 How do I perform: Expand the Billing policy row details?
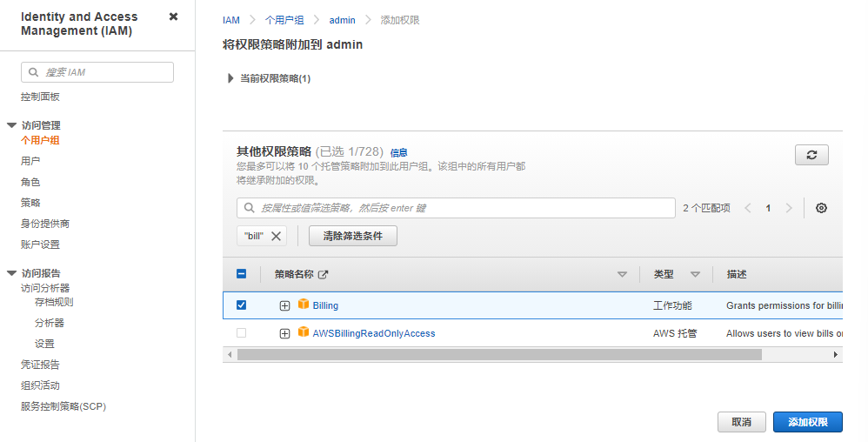[284, 305]
